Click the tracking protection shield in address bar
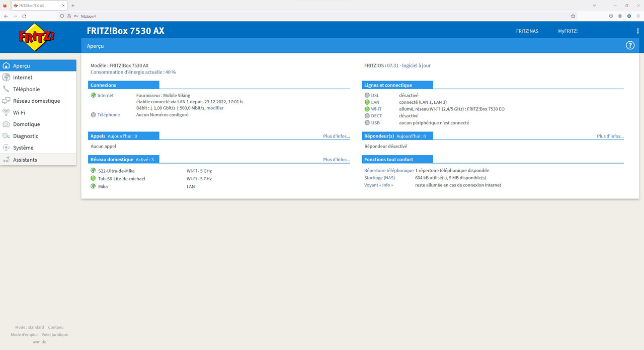 tap(62, 16)
